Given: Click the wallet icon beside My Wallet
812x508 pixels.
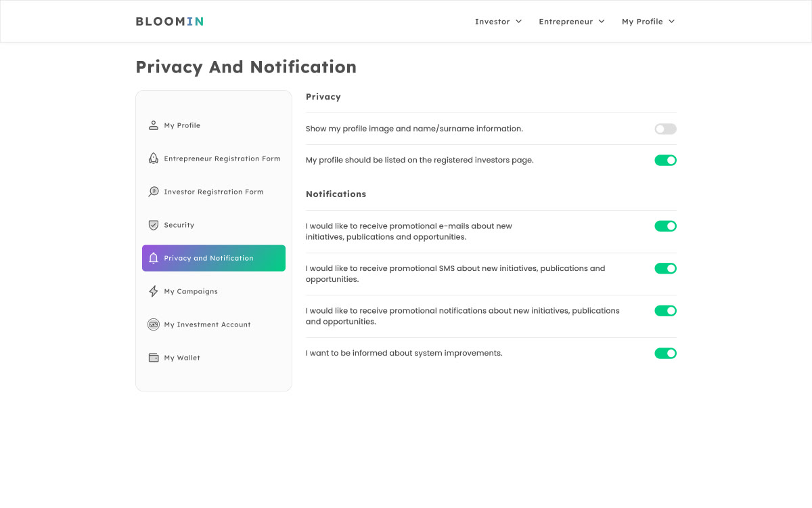Looking at the screenshot, I should [x=154, y=358].
